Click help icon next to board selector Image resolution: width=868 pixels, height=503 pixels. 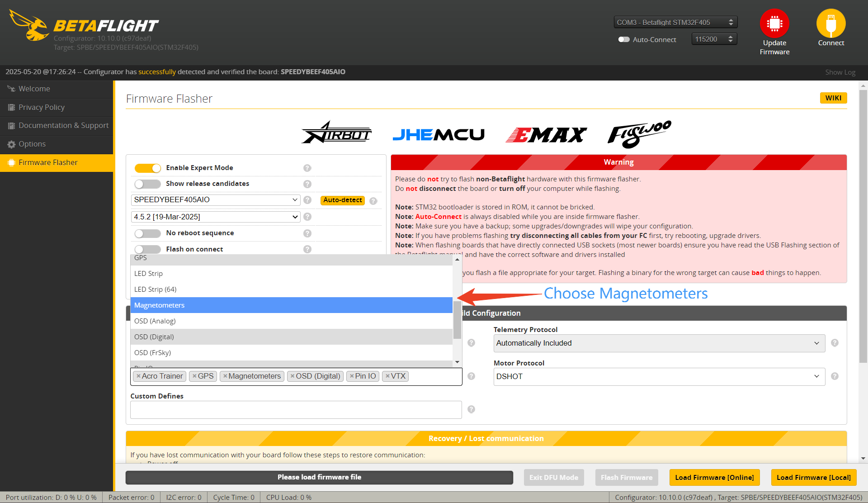(307, 200)
